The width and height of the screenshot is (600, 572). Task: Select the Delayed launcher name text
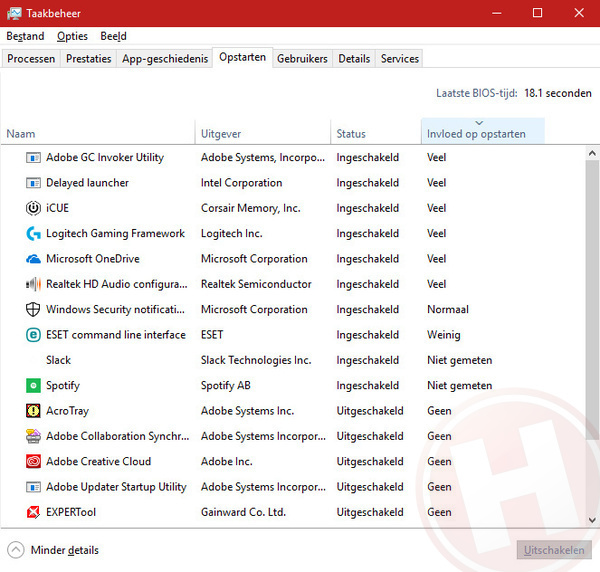[x=87, y=183]
